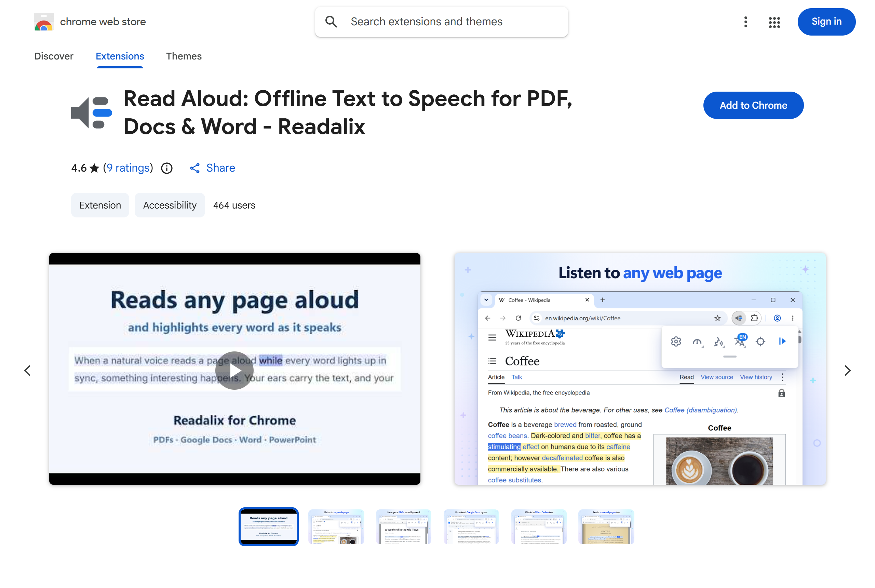Click the profile icon in screenshot browser

777,318
